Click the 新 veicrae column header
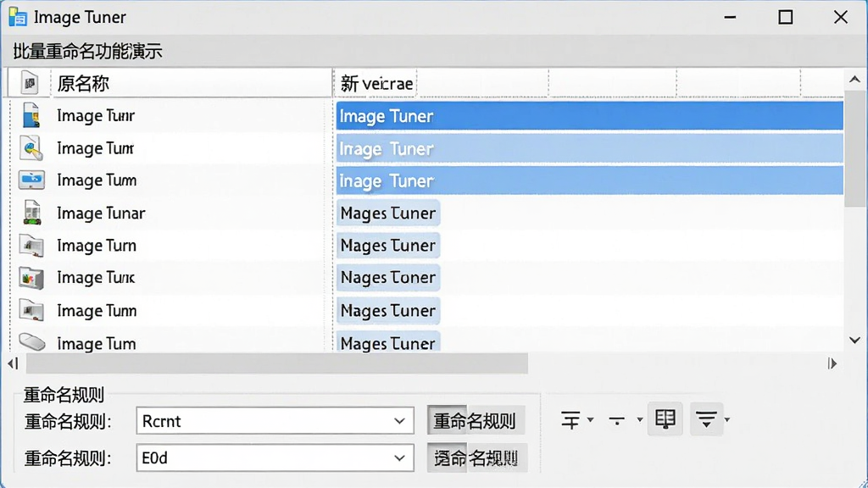The width and height of the screenshot is (868, 488). [x=376, y=84]
